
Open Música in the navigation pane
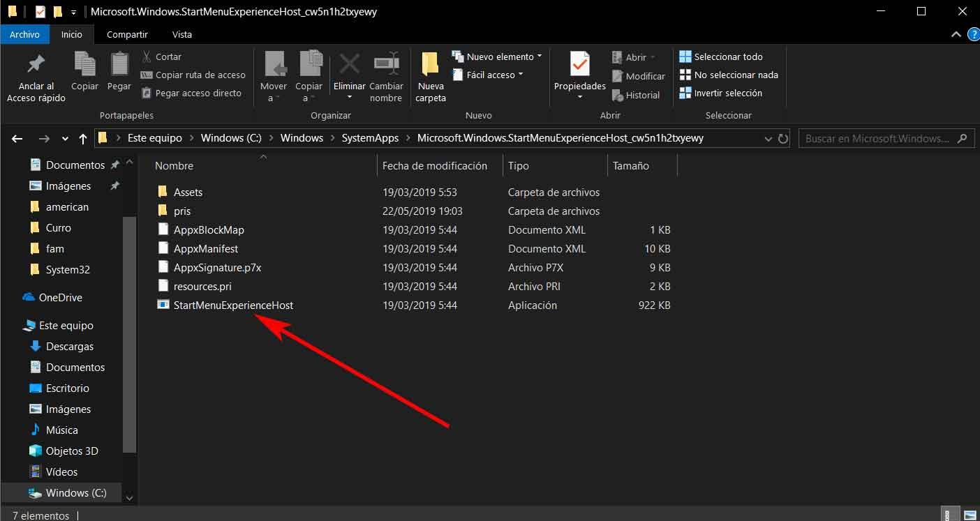click(x=61, y=430)
